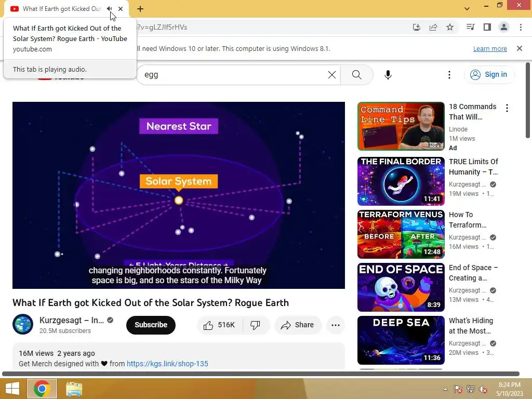Mute the tab using the audio speaker icon

[x=109, y=9]
